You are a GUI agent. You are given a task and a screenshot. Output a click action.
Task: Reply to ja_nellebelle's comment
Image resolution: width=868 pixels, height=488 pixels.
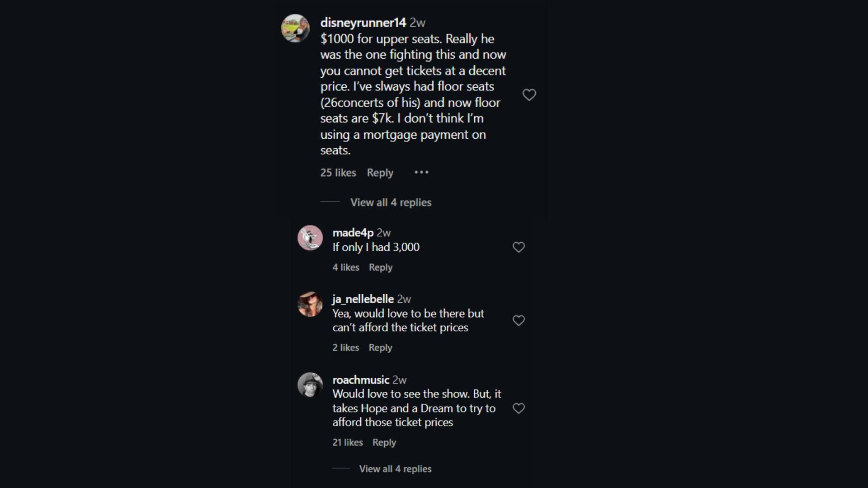click(380, 347)
